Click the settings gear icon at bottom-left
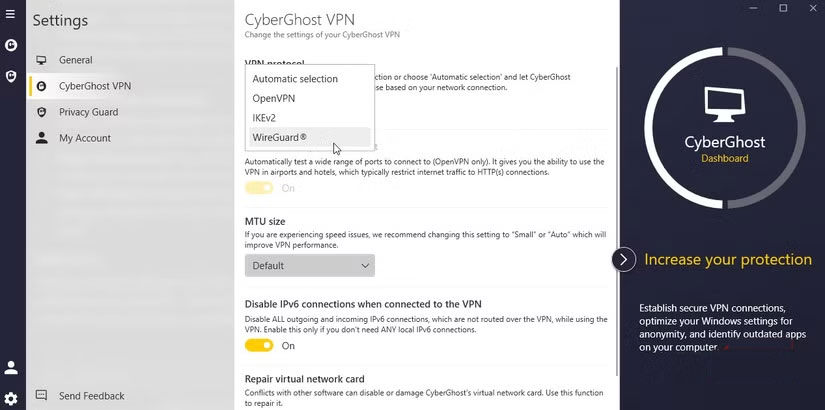825x410 pixels. pyautogui.click(x=11, y=398)
